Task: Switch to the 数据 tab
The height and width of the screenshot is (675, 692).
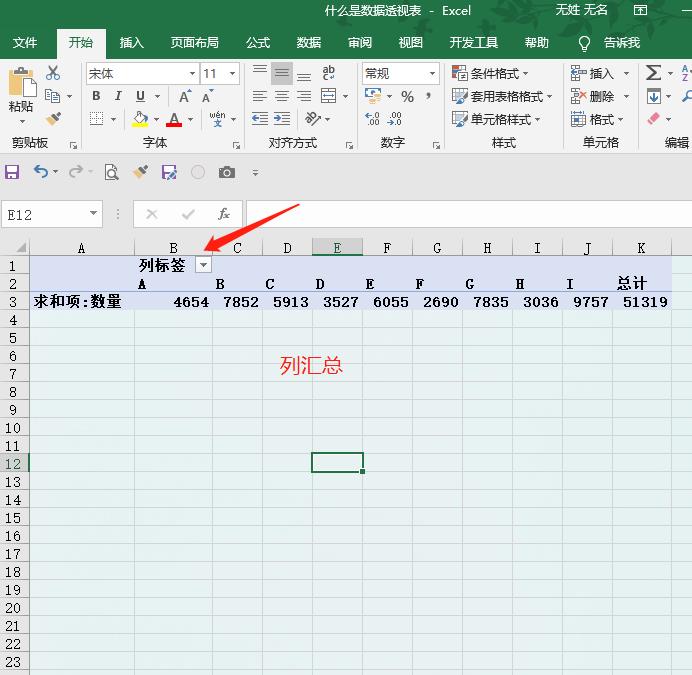Action: click(x=308, y=42)
